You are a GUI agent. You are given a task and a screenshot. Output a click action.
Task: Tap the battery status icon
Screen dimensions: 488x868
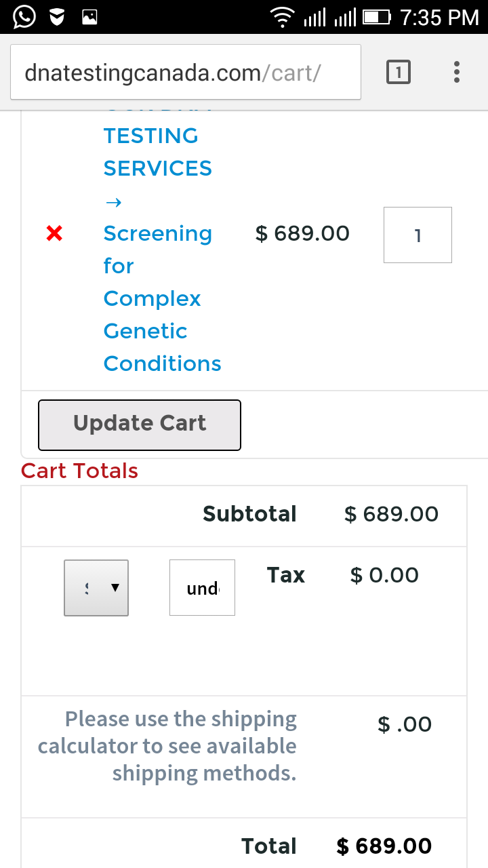click(x=377, y=17)
